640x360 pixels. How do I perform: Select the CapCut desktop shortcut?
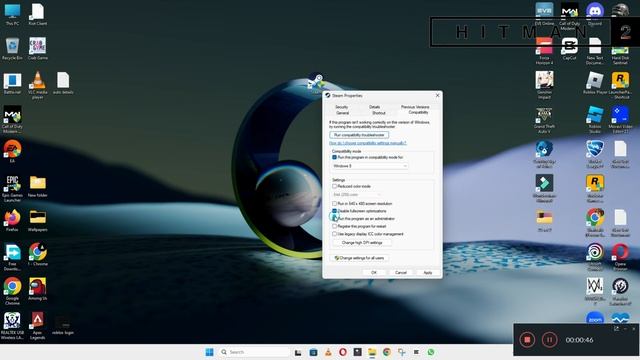569,49
